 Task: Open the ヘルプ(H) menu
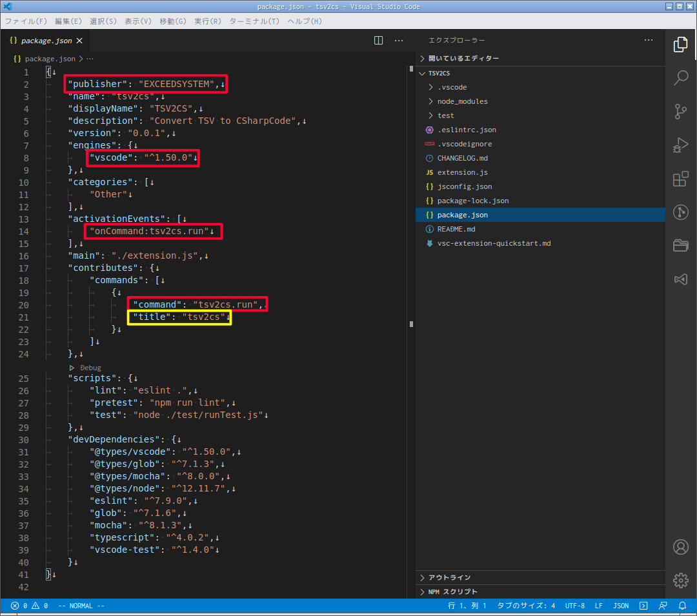(x=305, y=21)
